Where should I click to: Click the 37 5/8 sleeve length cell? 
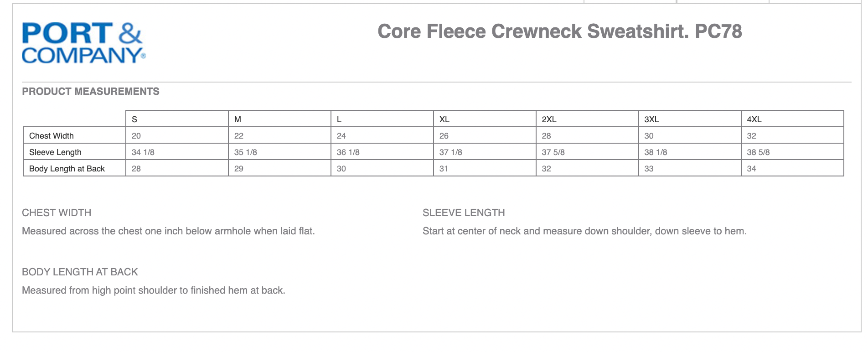pos(553,152)
